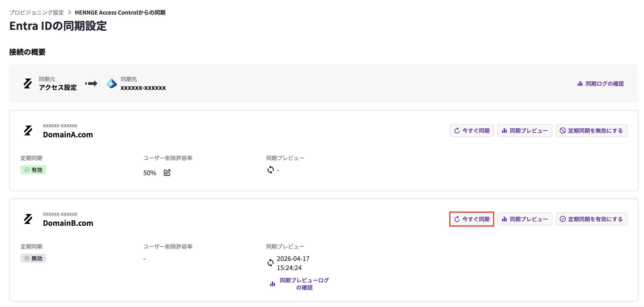Edit the 50% user deletion tolerance pencil icon
Viewport: 644px width, 307px height.
167,173
